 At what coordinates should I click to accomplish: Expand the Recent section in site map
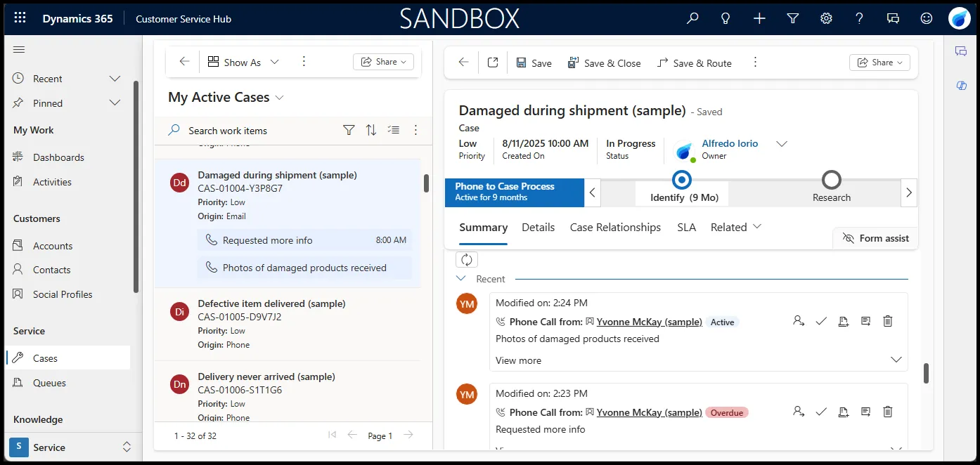(x=115, y=79)
